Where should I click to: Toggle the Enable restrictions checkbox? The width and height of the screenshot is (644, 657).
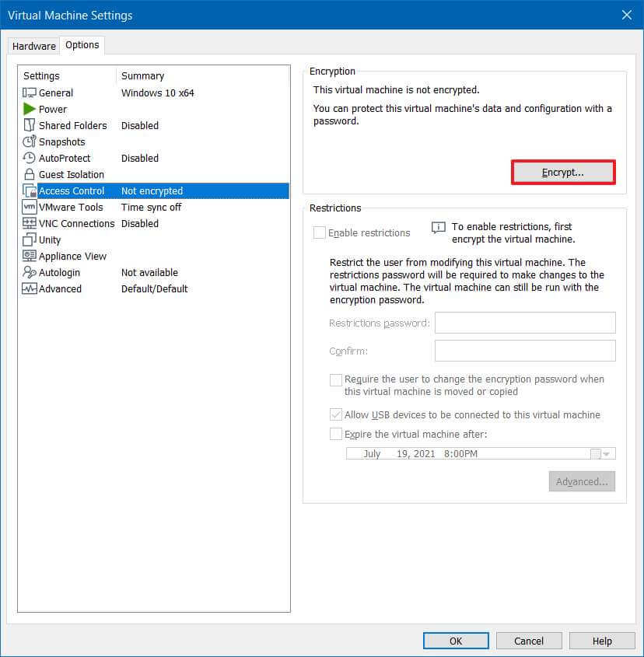click(320, 232)
